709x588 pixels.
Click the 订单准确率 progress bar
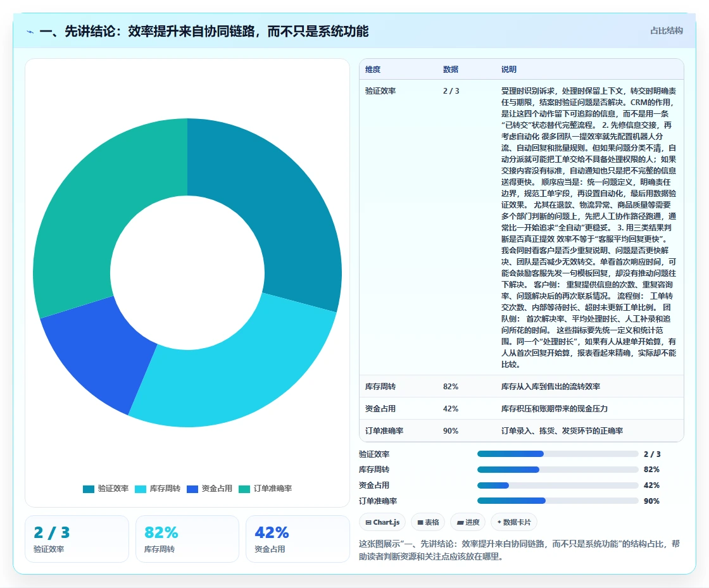click(558, 501)
